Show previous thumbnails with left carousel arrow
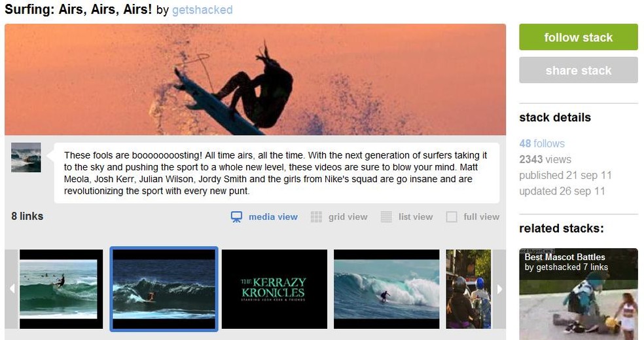This screenshot has height=340, width=644. click(12, 289)
